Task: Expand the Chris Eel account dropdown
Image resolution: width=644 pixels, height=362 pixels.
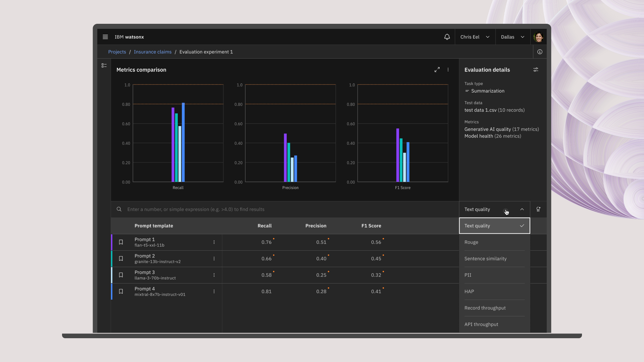Action: point(475,37)
